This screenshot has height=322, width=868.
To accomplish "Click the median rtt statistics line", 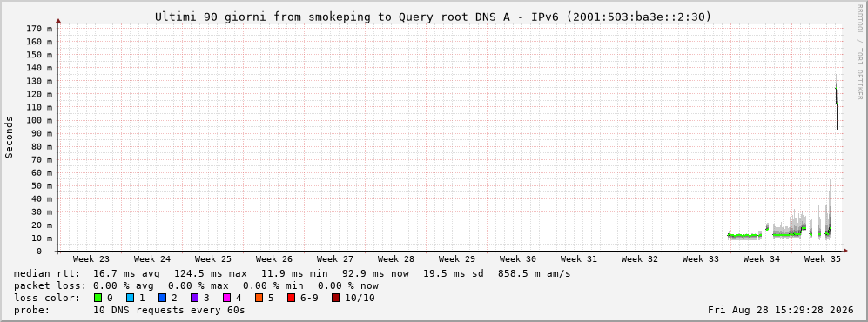I will [x=292, y=273].
